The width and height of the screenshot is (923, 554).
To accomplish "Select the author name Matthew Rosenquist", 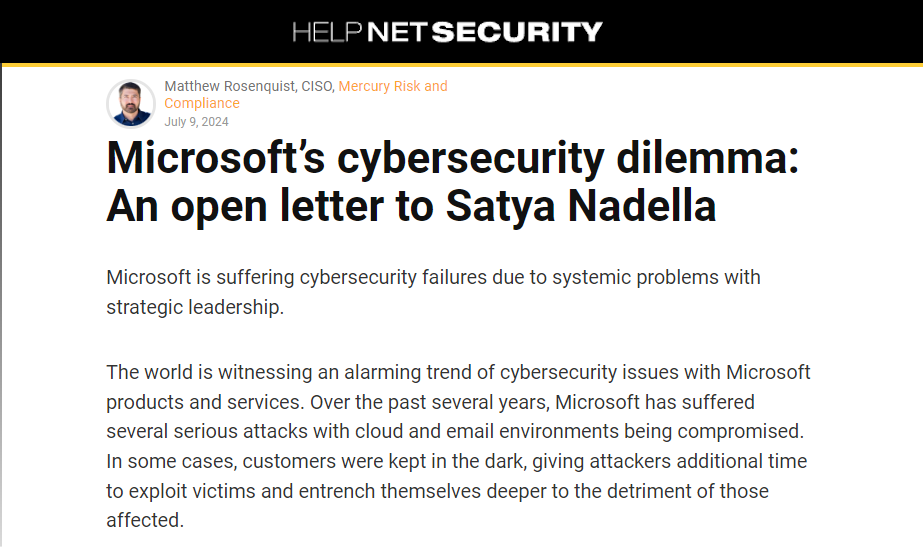I will (x=229, y=86).
